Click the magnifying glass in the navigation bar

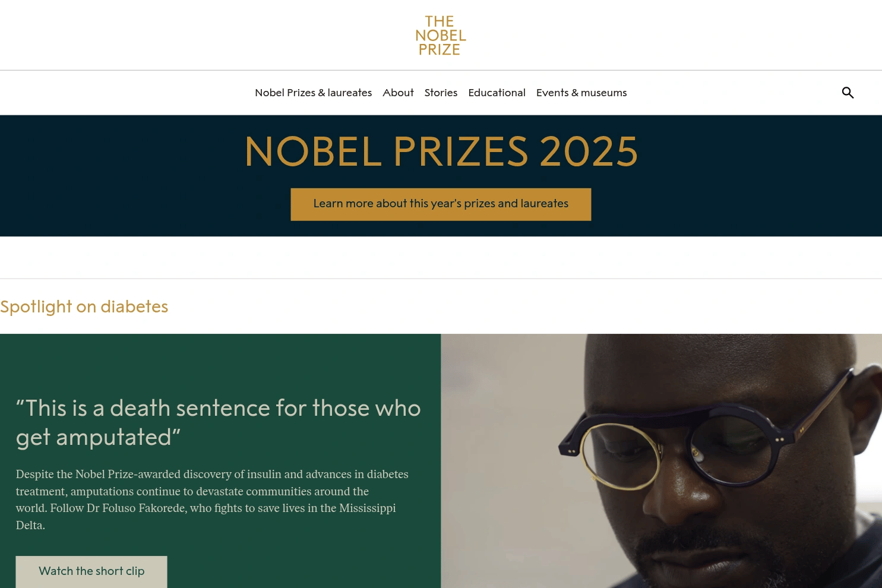[848, 93]
